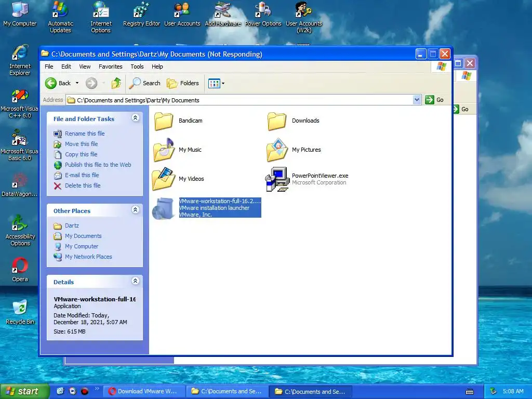Click media player quick launch icon
This screenshot has height=399, width=532.
(x=73, y=391)
